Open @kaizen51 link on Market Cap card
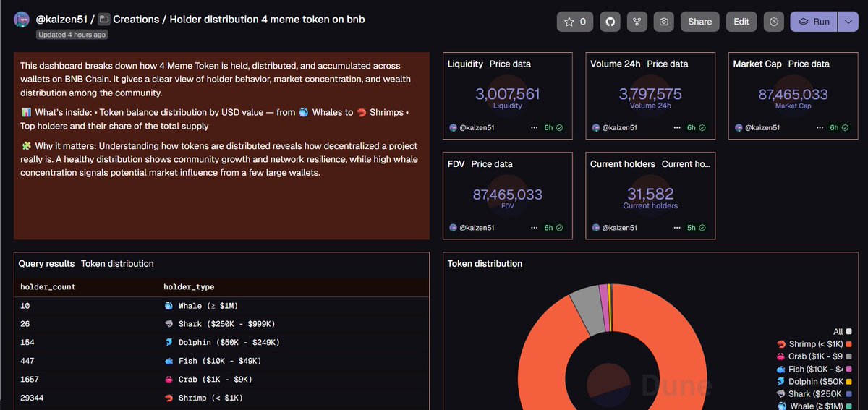 (x=762, y=127)
